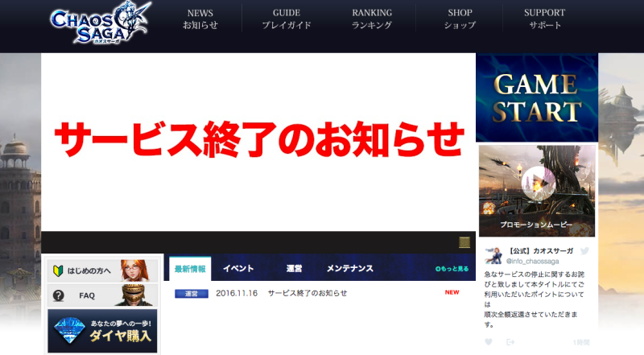The image size is (644, 355).
Task: Open the GUIDE プレイガイド menu
Action: click(x=287, y=19)
